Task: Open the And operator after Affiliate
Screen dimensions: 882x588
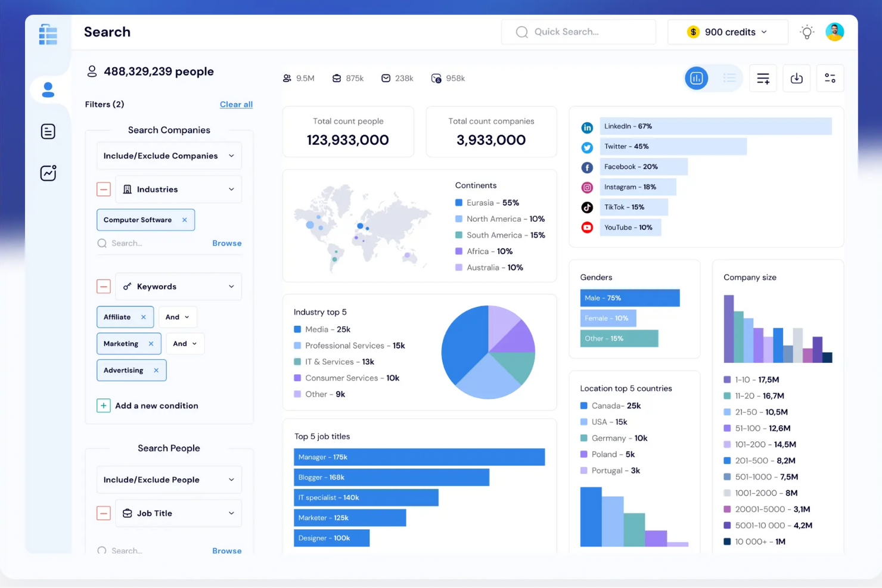Action: (178, 317)
